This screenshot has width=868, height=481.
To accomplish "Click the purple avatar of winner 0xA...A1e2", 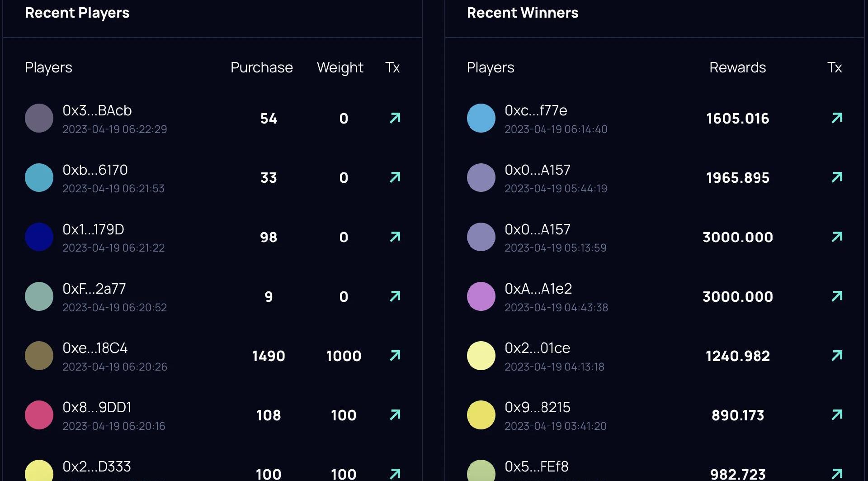I will coord(481,296).
